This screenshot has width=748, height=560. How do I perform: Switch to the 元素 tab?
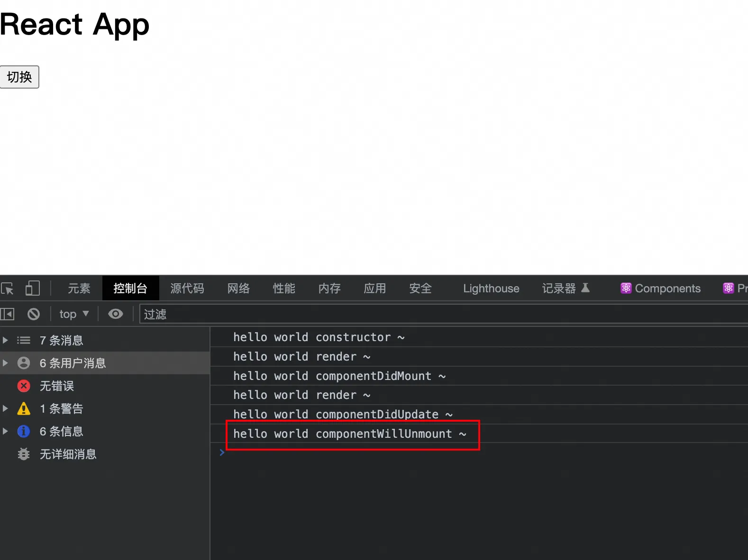point(79,289)
